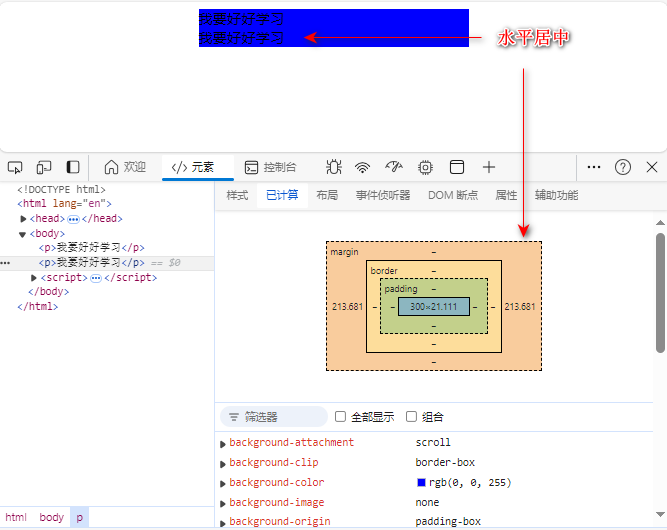The image size is (667, 530).
Task: Open actions menu dots beside selected p
Action: (5, 263)
